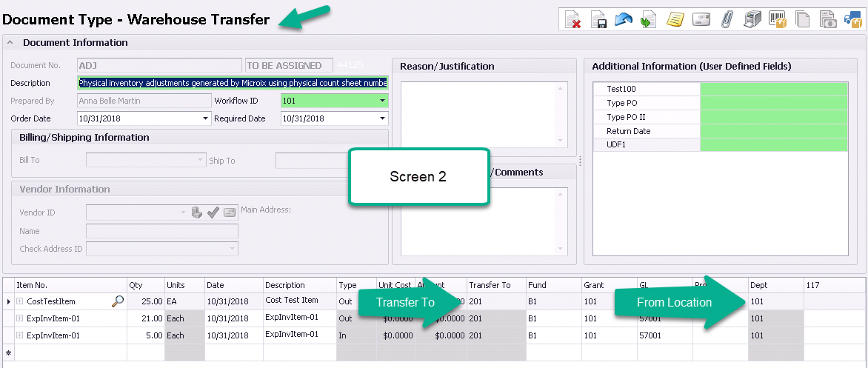Click the blue undo arrow icon
868x368 pixels.
623,20
